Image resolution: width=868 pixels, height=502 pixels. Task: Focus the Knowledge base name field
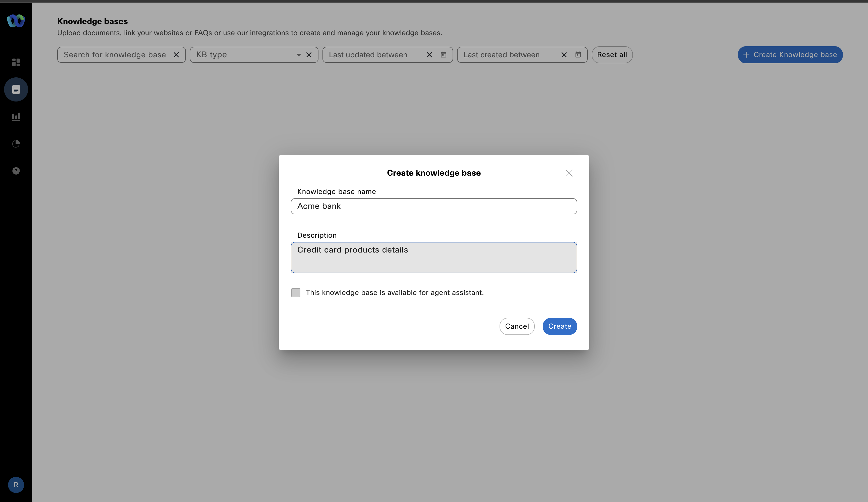(434, 206)
